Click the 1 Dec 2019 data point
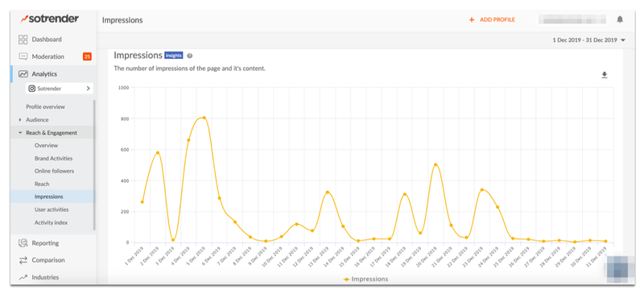The width and height of the screenshot is (644, 295). [142, 202]
